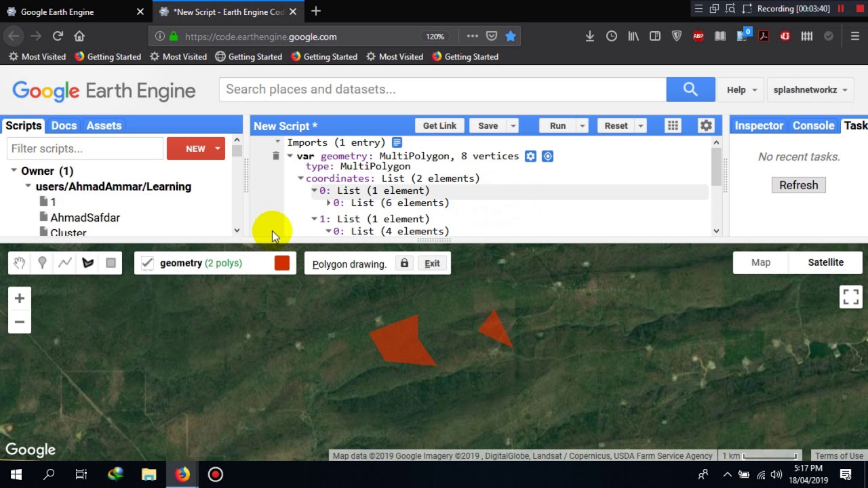
Task: Collapse the var geometry entry
Action: pyautogui.click(x=290, y=156)
